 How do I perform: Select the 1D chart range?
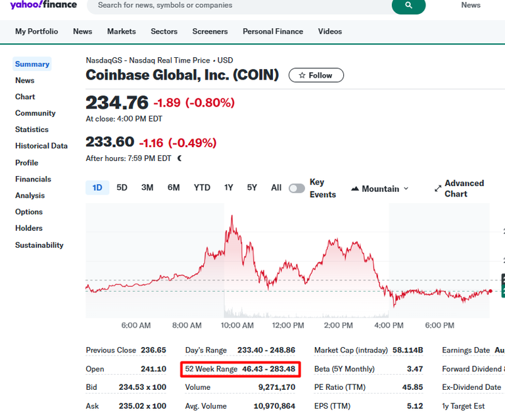click(x=97, y=187)
